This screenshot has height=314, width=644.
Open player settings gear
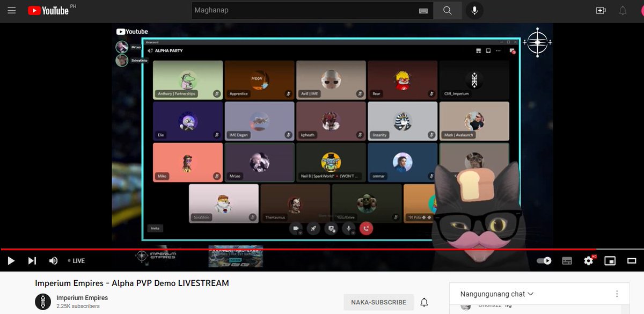[x=589, y=261]
